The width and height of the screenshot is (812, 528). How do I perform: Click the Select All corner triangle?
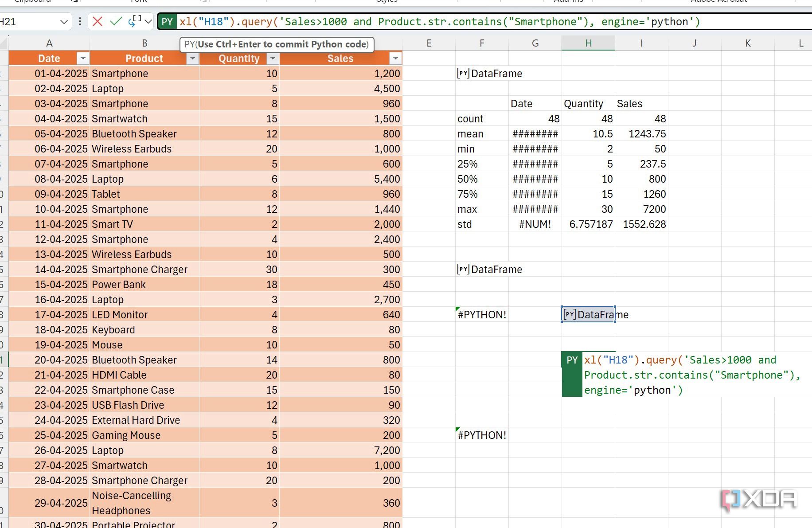coord(4,43)
